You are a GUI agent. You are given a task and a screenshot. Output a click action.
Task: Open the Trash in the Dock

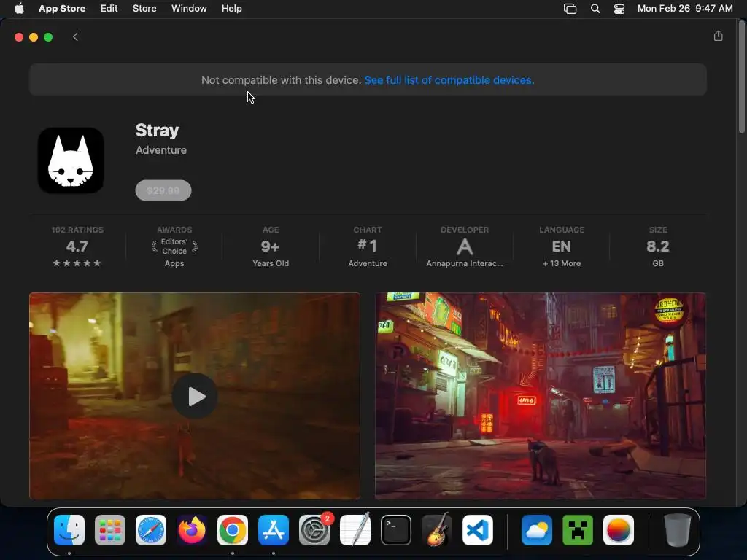[678, 530]
